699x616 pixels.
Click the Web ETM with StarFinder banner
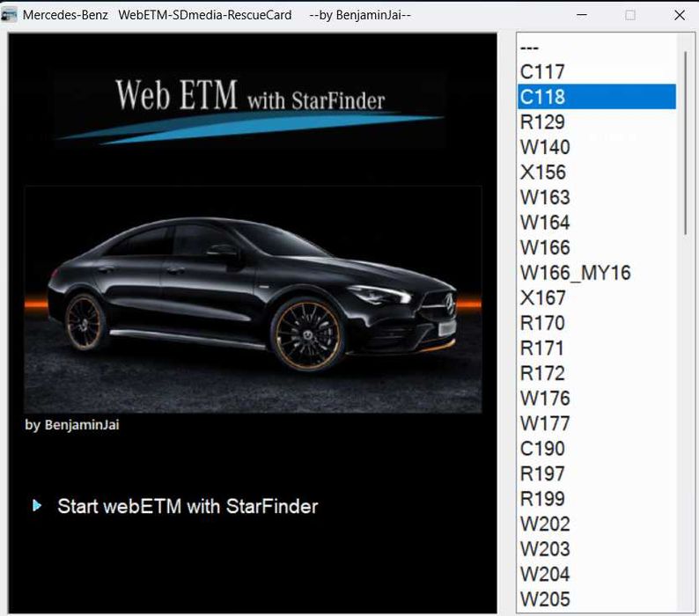pos(250,109)
